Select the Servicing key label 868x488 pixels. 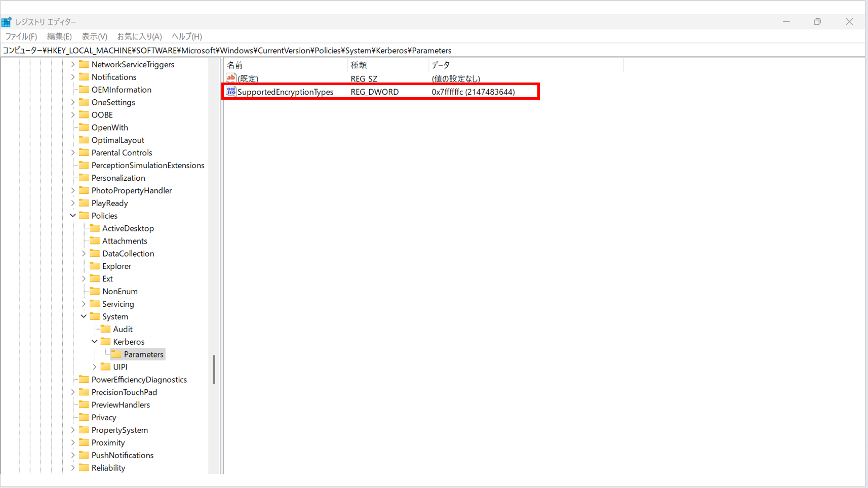coord(118,304)
